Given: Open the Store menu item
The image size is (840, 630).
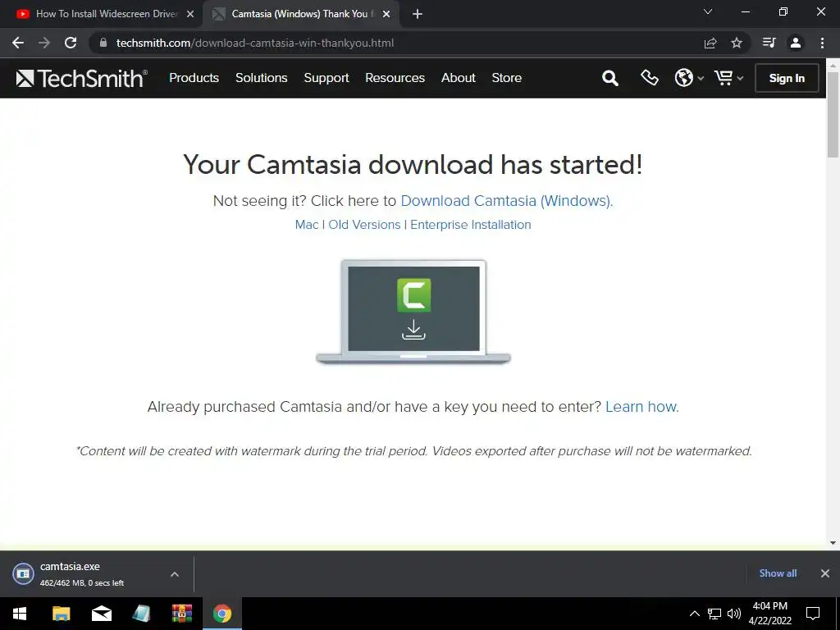Looking at the screenshot, I should coord(506,78).
